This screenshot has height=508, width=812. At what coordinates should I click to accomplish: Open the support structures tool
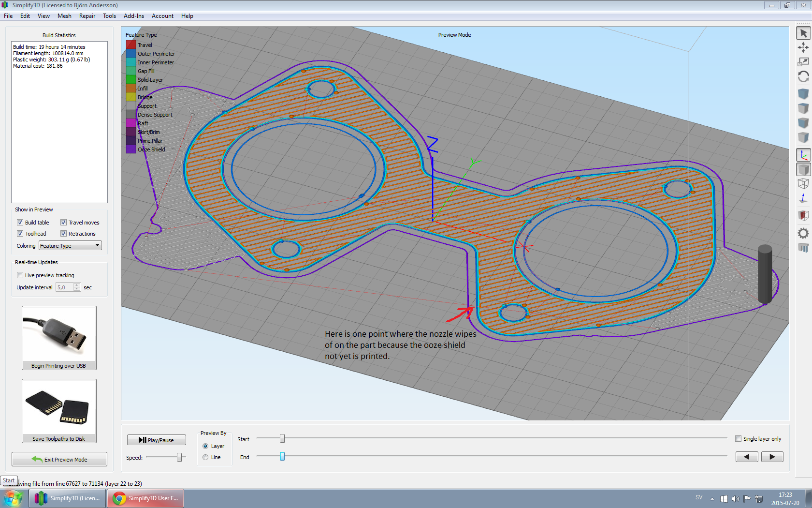click(803, 248)
